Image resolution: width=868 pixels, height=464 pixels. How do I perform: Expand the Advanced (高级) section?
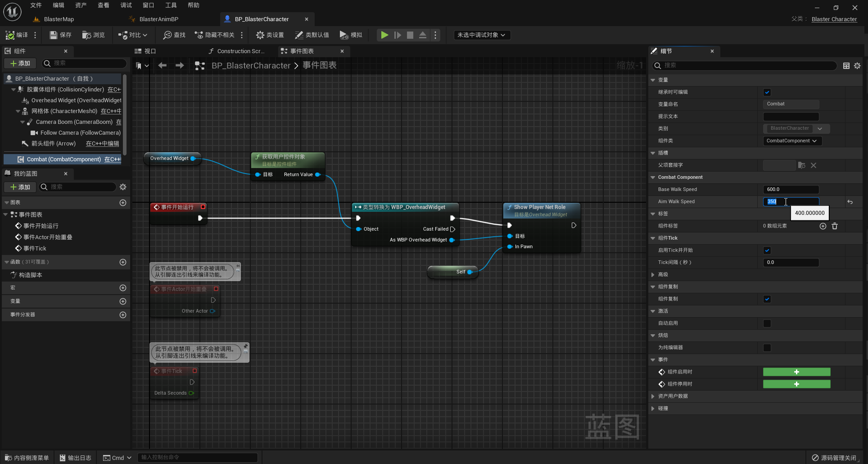pos(653,275)
